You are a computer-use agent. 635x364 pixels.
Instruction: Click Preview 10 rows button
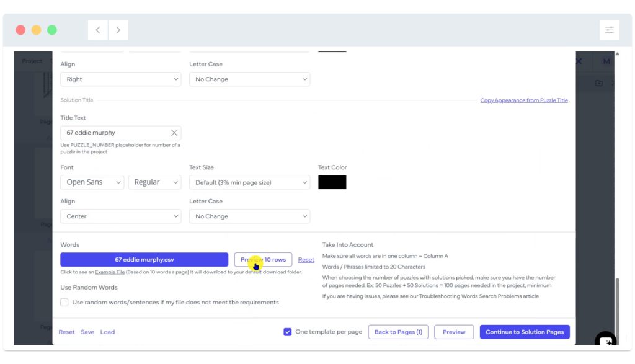pyautogui.click(x=263, y=260)
